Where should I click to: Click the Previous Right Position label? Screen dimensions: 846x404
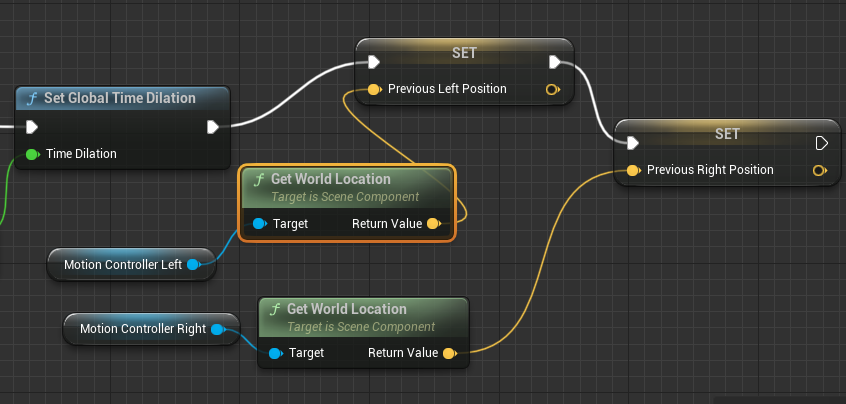click(x=710, y=170)
